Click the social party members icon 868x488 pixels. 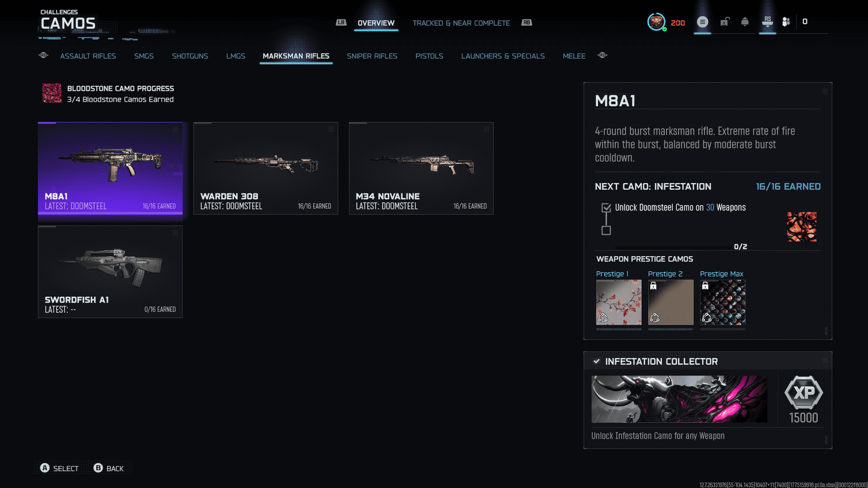786,22
